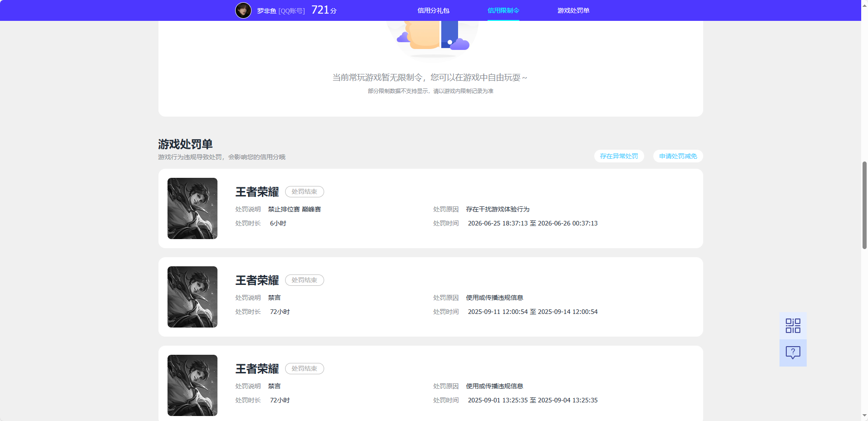Click the 72小时 duration of the 2025-09-01 penalty

click(x=280, y=401)
